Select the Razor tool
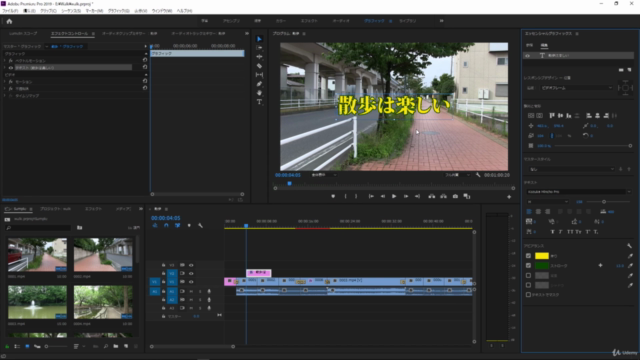The width and height of the screenshot is (640, 360). click(x=259, y=66)
